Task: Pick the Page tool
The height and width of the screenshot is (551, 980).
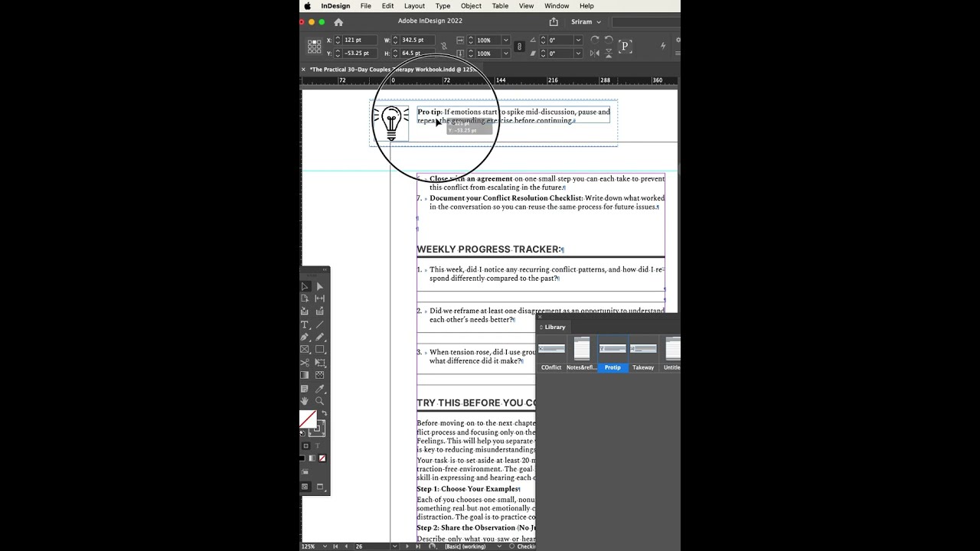Action: [305, 298]
